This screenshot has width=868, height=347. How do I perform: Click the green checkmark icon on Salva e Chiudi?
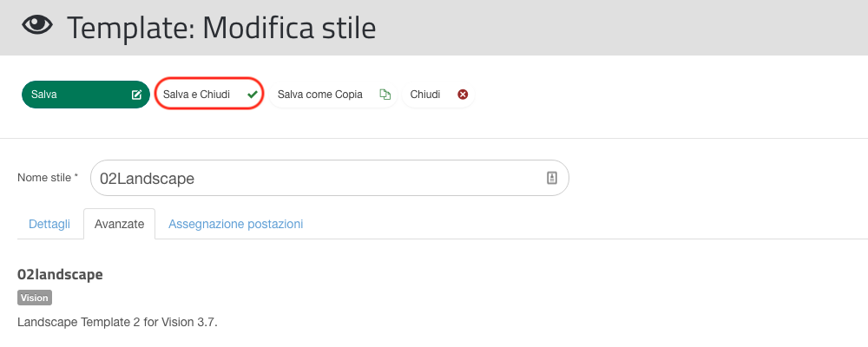point(253,95)
